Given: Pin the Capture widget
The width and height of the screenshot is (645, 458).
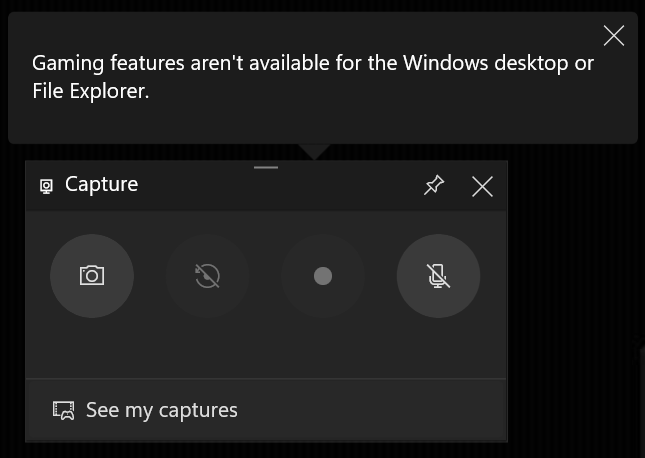Looking at the screenshot, I should click(x=434, y=186).
